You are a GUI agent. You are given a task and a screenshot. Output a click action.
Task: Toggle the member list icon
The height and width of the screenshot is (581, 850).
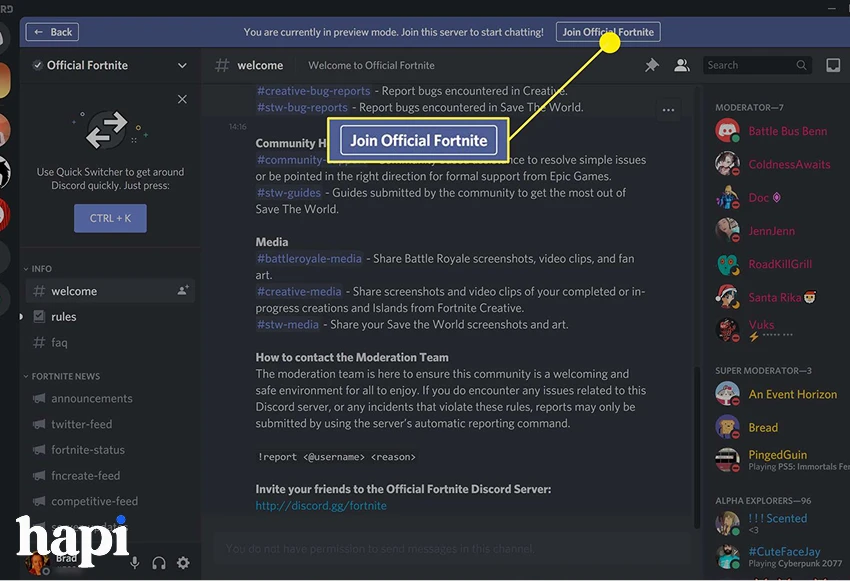click(682, 66)
